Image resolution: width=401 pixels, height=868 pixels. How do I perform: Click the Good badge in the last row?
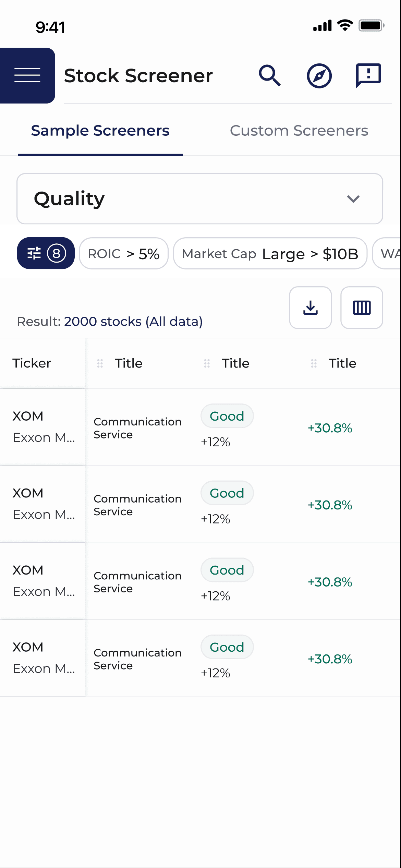(x=227, y=647)
